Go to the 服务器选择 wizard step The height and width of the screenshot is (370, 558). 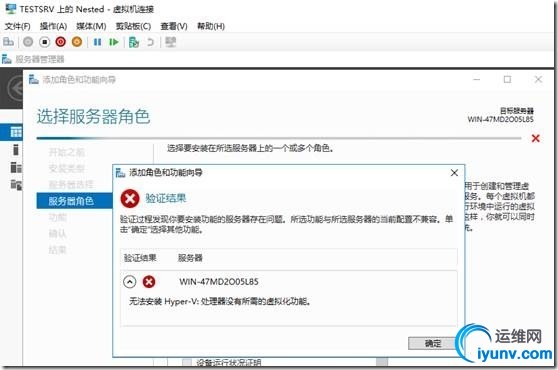[x=71, y=185]
